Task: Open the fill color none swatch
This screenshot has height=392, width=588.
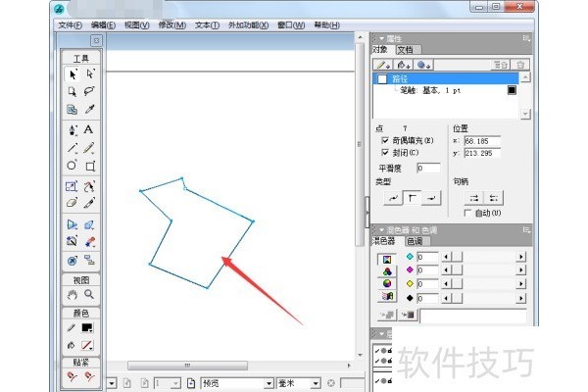Action: pos(87,345)
